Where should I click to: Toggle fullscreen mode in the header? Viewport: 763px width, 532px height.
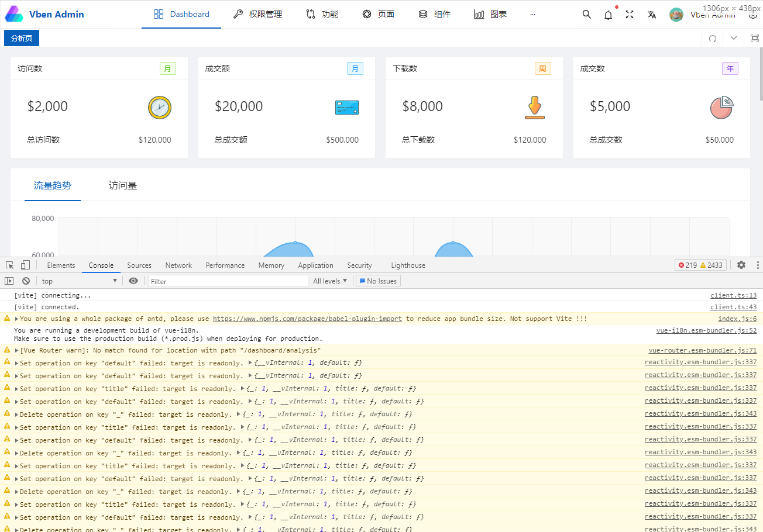630,14
